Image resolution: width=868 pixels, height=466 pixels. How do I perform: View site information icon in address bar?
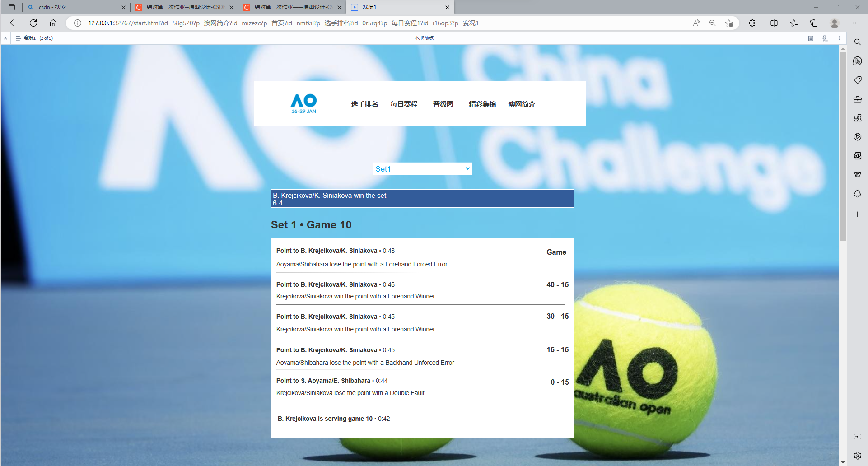78,23
